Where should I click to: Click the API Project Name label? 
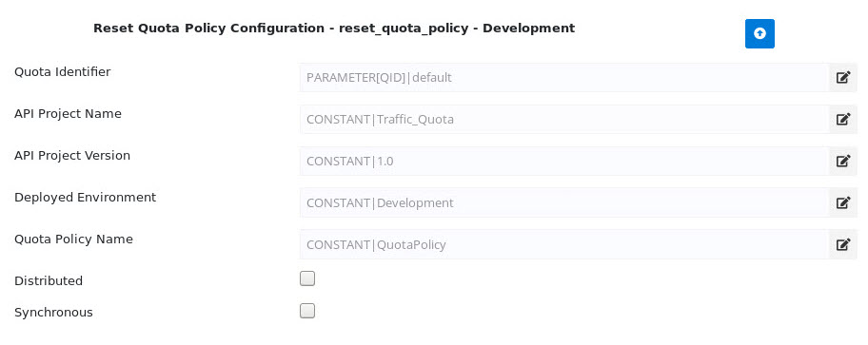click(x=69, y=113)
